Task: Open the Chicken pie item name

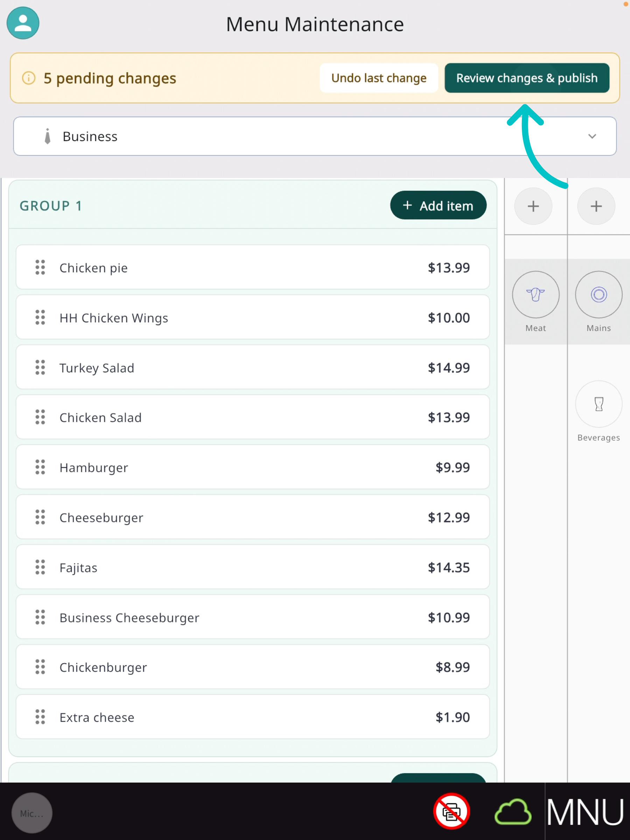Action: coord(93,268)
